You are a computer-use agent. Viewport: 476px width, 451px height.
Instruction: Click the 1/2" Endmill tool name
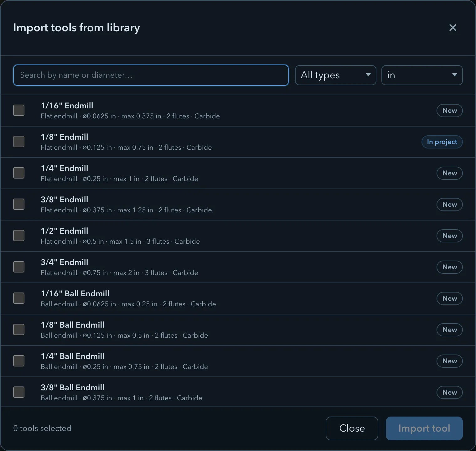(65, 231)
